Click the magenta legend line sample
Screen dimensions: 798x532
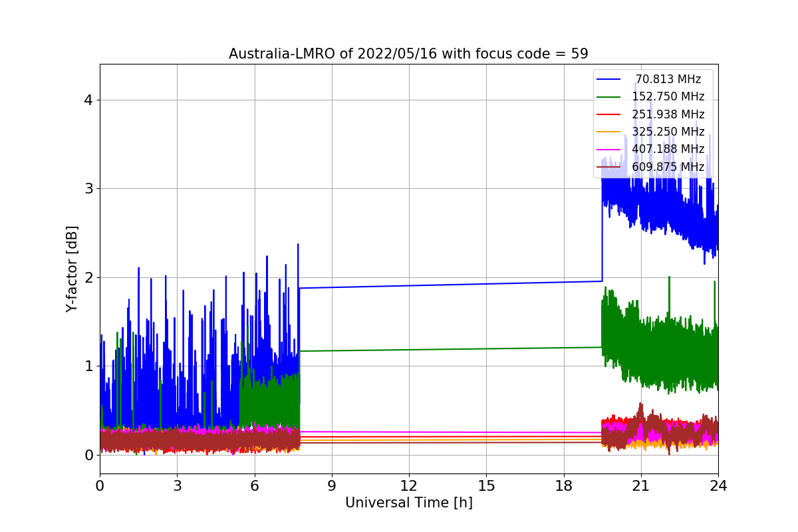tap(608, 149)
